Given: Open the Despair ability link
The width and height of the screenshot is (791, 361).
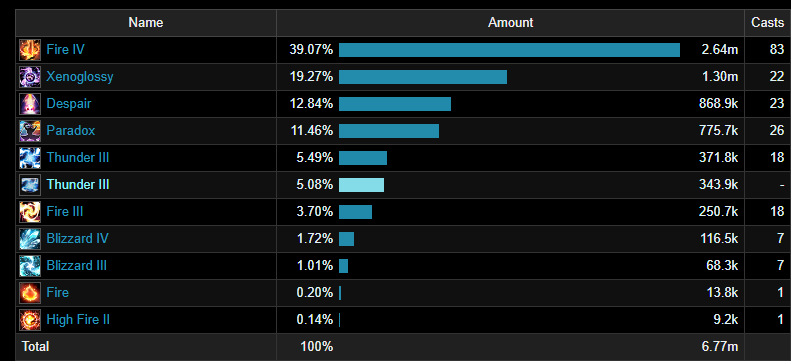Looking at the screenshot, I should point(69,104).
